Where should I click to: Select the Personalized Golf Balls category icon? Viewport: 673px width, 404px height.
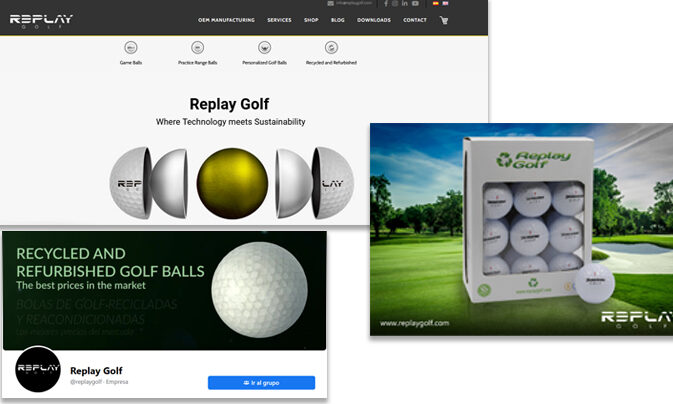(264, 47)
